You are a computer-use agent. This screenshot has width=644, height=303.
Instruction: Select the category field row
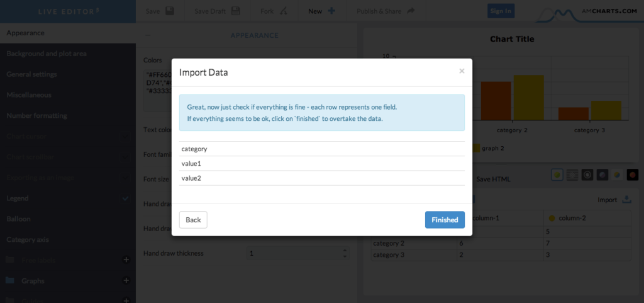pyautogui.click(x=322, y=149)
